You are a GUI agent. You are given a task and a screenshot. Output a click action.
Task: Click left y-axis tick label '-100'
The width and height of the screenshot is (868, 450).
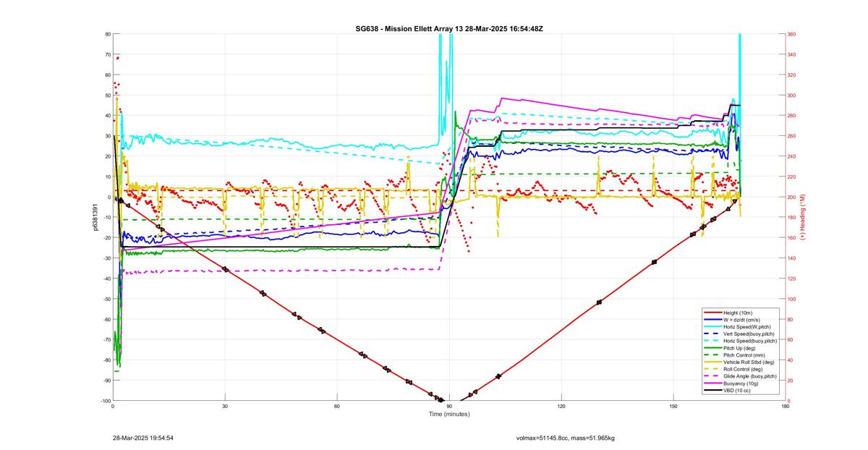[105, 401]
